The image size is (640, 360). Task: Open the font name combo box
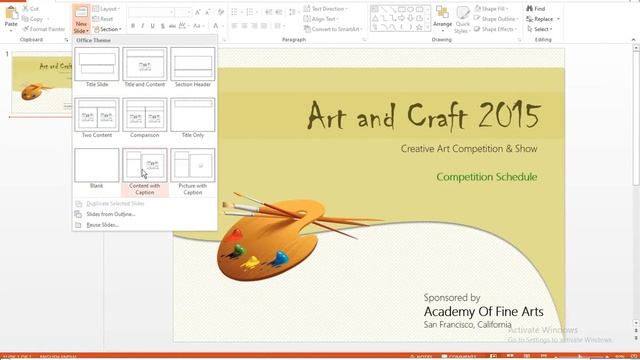(151, 13)
